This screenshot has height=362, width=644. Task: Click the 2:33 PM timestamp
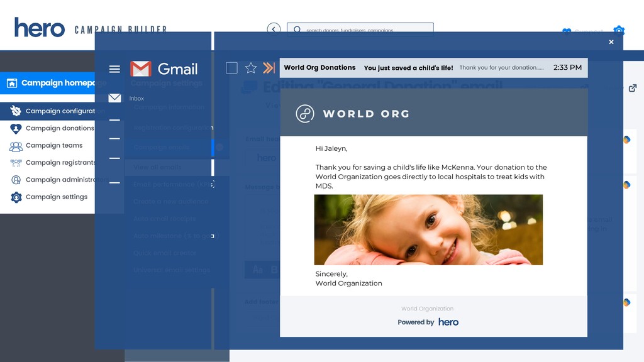click(567, 67)
